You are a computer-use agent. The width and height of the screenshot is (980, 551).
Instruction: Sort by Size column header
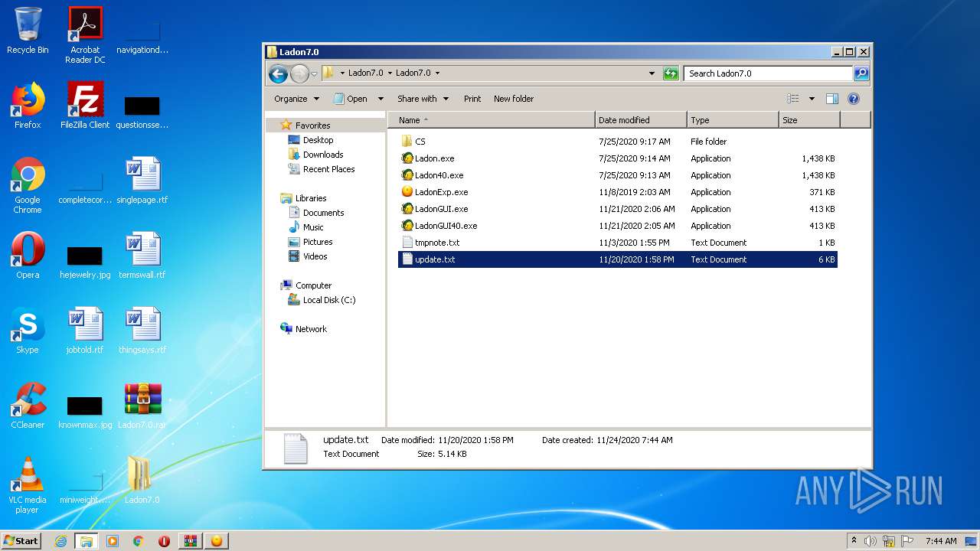tap(809, 120)
